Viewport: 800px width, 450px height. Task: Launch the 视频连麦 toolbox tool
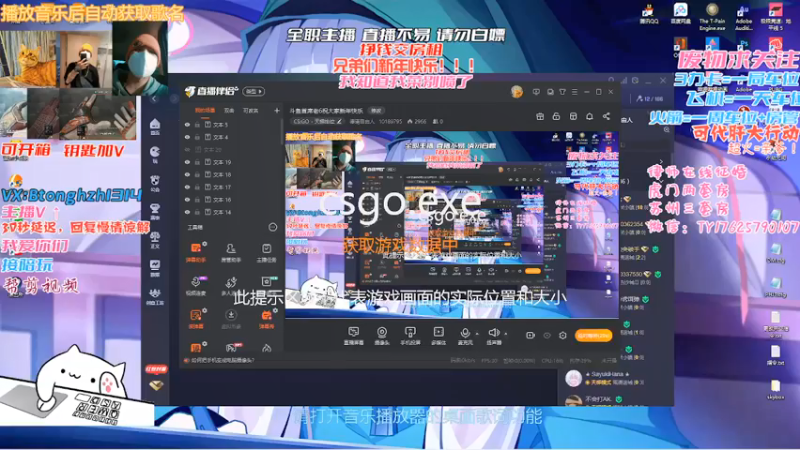pyautogui.click(x=196, y=285)
